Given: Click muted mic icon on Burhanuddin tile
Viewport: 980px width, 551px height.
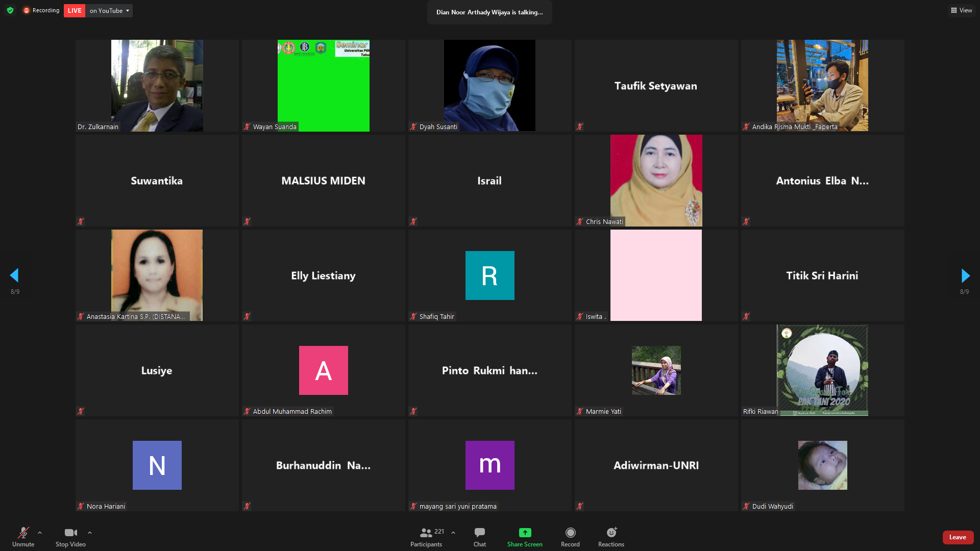Looking at the screenshot, I should pyautogui.click(x=247, y=506).
